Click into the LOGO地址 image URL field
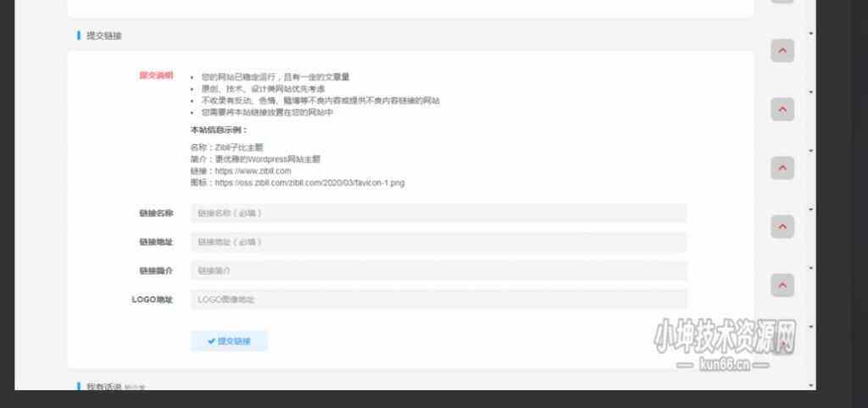Screen dimensions: 868x408 [x=438, y=299]
